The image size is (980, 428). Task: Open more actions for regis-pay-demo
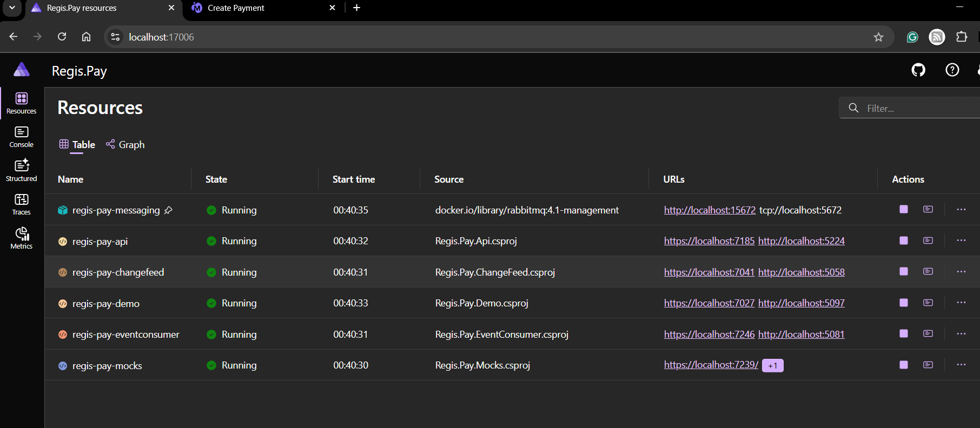[x=961, y=303]
